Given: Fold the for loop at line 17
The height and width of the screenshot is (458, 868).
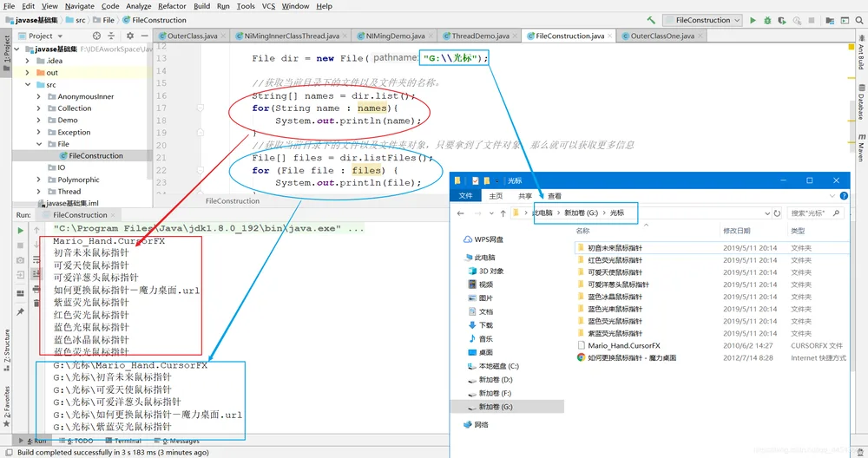Looking at the screenshot, I should [x=201, y=108].
